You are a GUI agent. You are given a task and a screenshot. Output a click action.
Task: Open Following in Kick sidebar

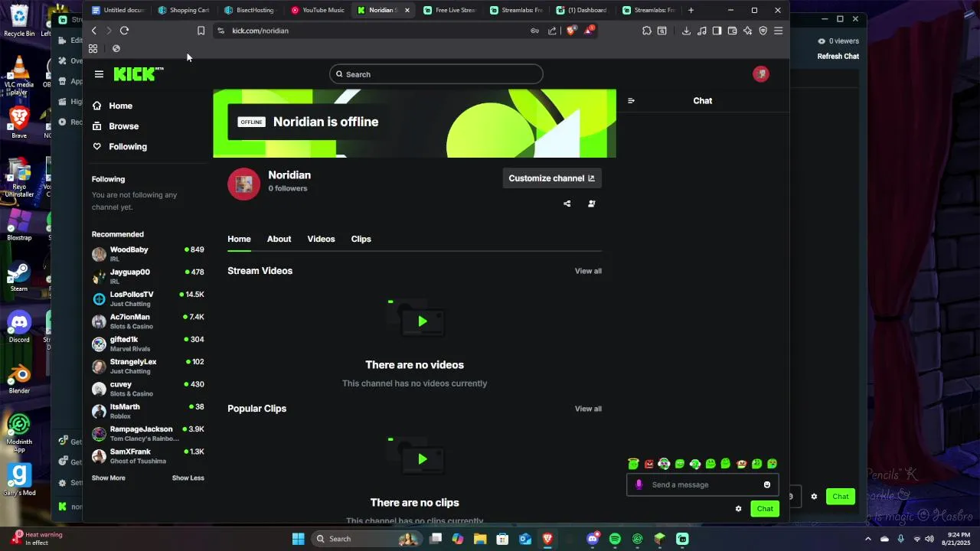pyautogui.click(x=119, y=146)
